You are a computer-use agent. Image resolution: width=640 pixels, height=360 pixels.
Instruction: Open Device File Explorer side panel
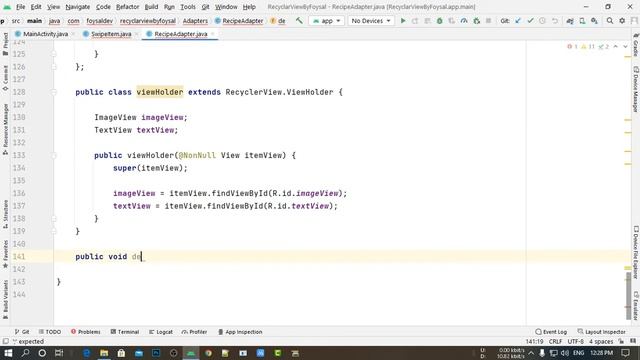point(636,252)
